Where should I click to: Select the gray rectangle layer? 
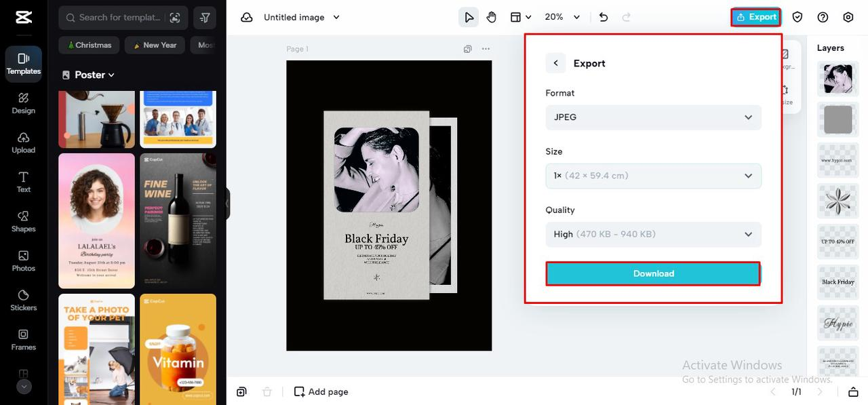tap(838, 119)
